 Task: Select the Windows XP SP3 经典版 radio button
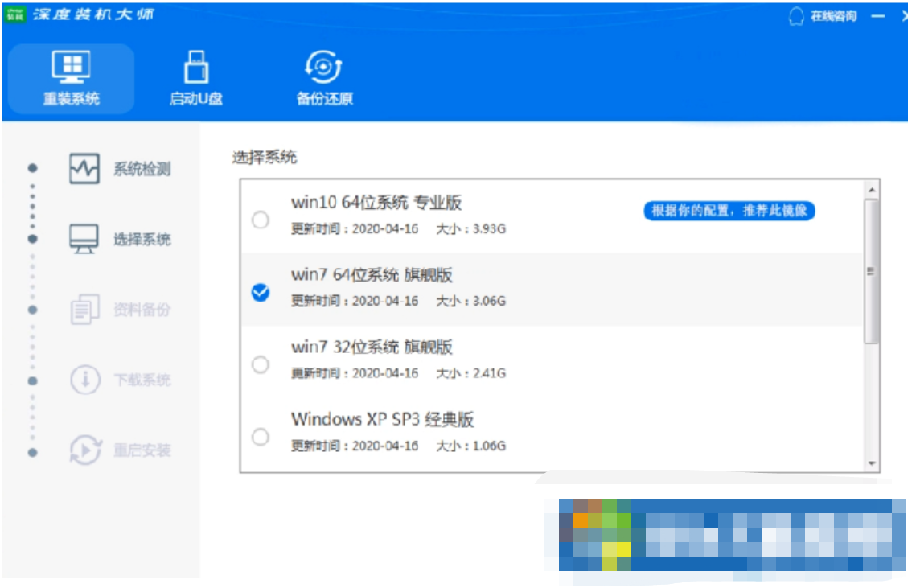pyautogui.click(x=261, y=437)
